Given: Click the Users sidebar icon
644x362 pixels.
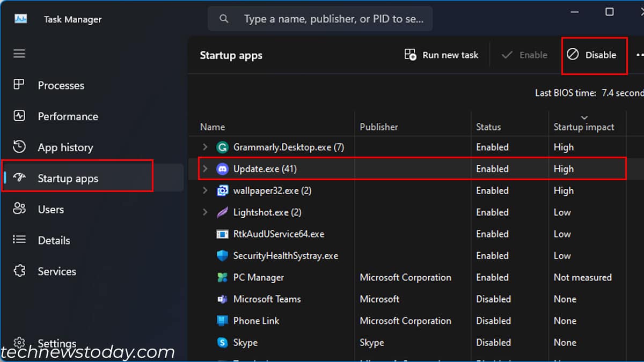Looking at the screenshot, I should point(20,209).
